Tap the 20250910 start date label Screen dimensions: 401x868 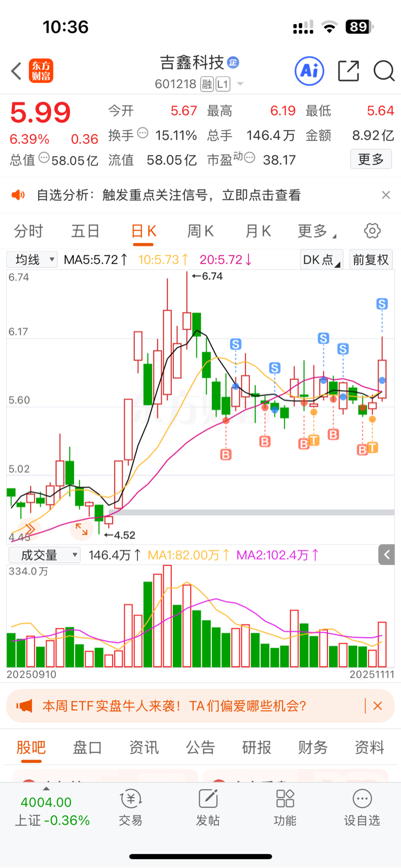pyautogui.click(x=31, y=674)
